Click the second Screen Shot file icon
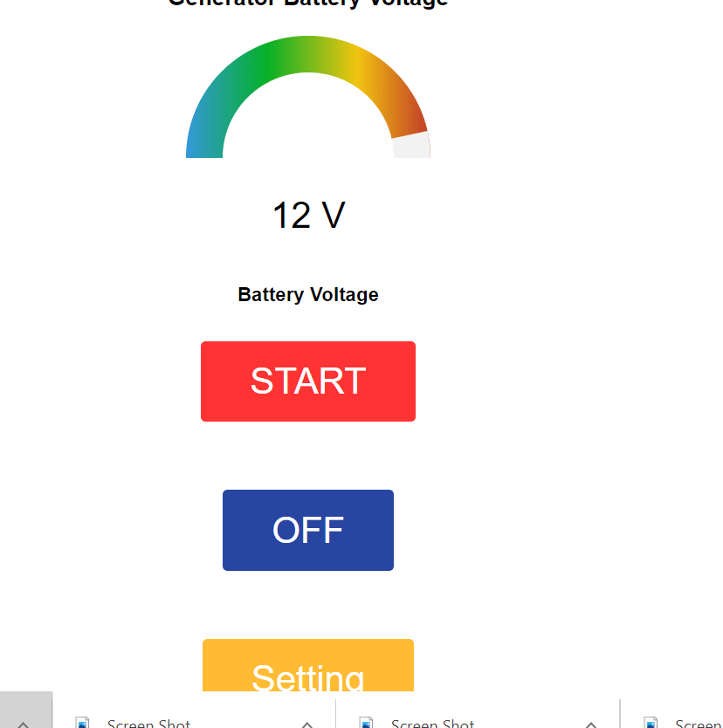The width and height of the screenshot is (723, 728). [368, 723]
